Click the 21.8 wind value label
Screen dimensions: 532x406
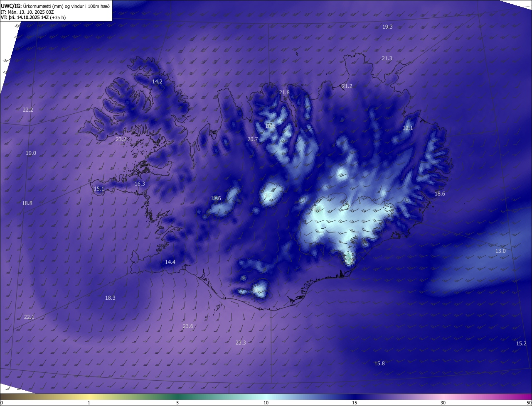pyautogui.click(x=284, y=93)
